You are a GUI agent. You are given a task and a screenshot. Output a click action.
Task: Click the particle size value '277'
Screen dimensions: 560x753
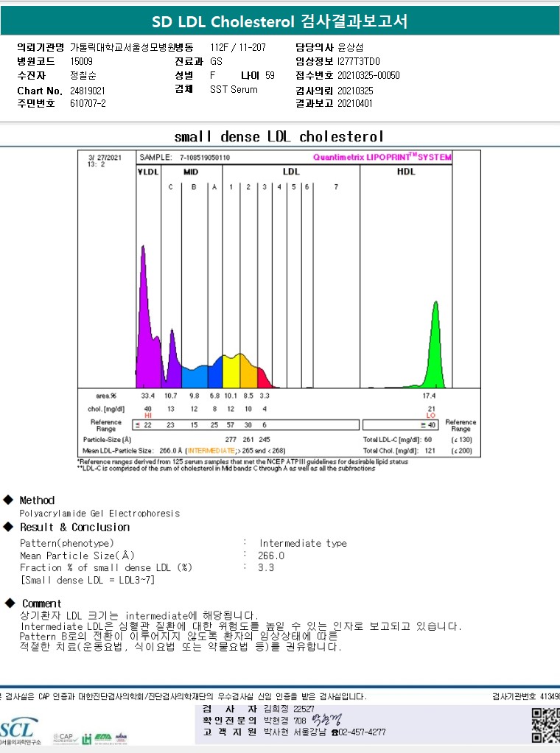coord(231,439)
